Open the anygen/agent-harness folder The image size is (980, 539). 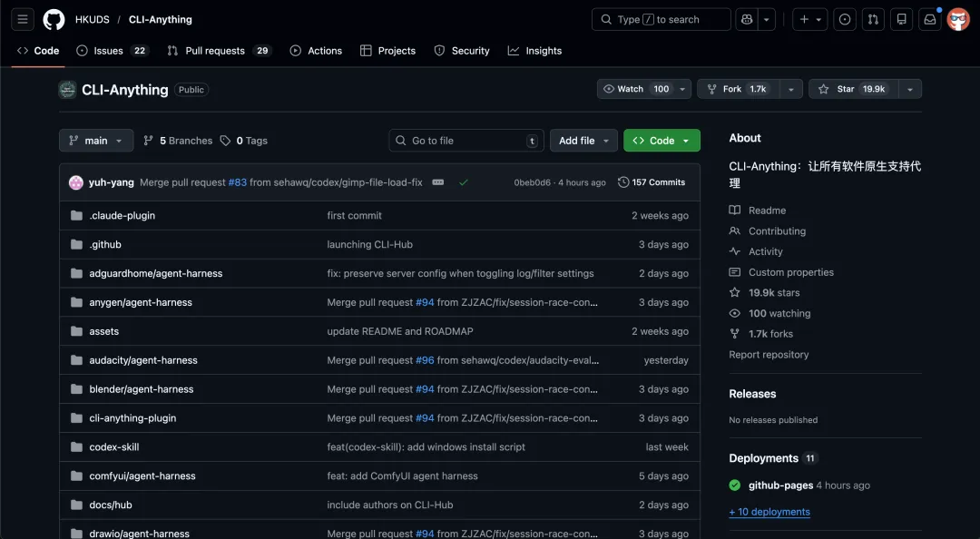[141, 302]
